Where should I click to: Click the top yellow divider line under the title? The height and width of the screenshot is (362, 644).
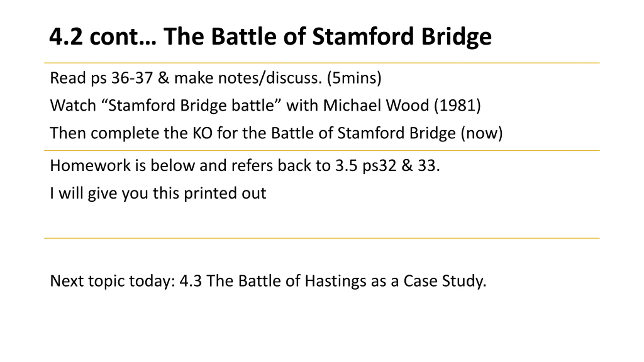click(322, 63)
